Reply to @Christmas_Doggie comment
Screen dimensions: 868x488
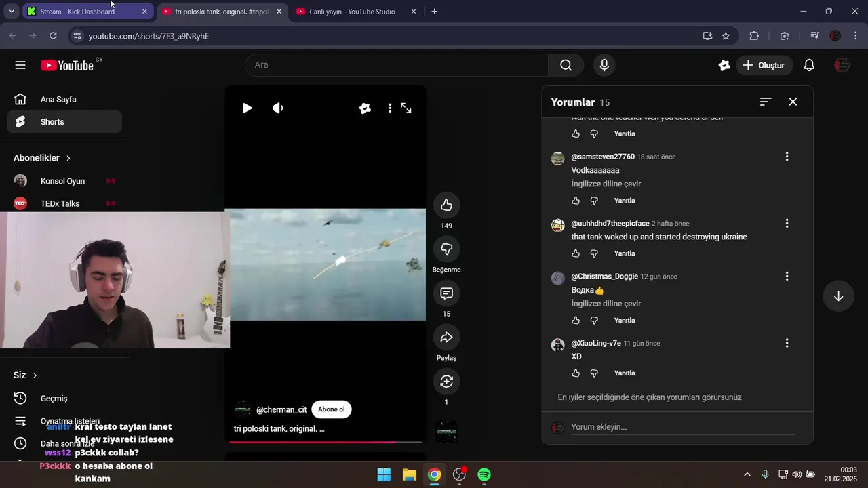[x=625, y=320]
